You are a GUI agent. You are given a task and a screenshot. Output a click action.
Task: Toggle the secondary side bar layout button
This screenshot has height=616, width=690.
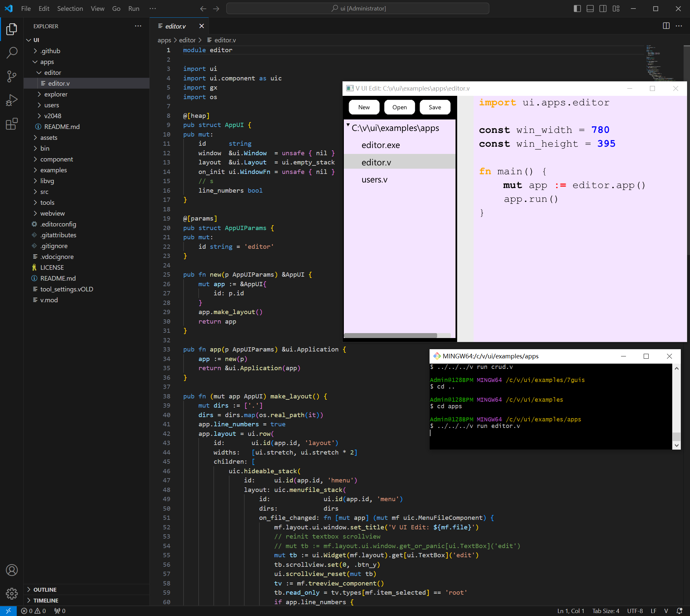(603, 9)
